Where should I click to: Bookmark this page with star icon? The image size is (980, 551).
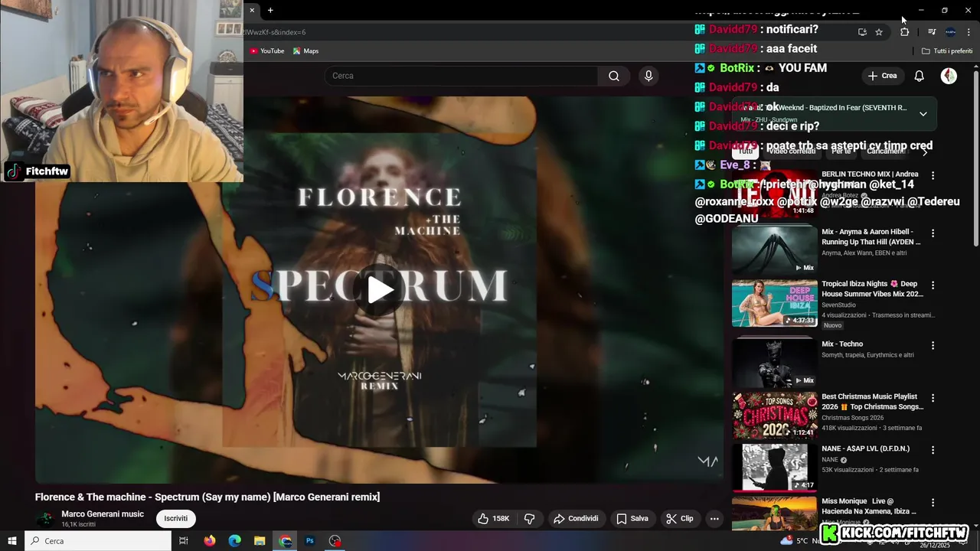[x=879, y=32]
